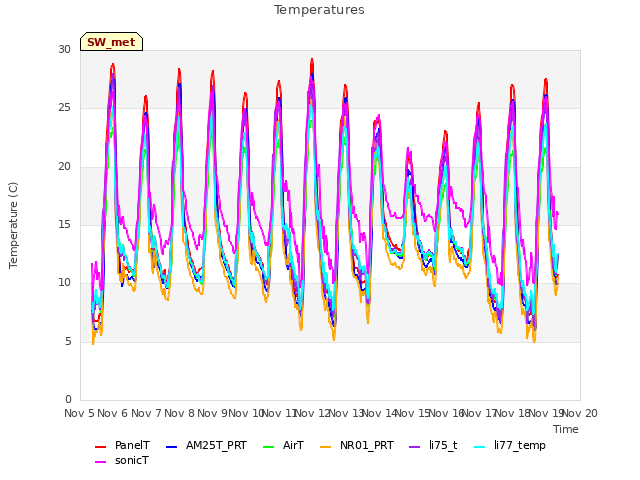Click the Temperature (C) y-axis label
The height and width of the screenshot is (480, 640).
point(13,225)
